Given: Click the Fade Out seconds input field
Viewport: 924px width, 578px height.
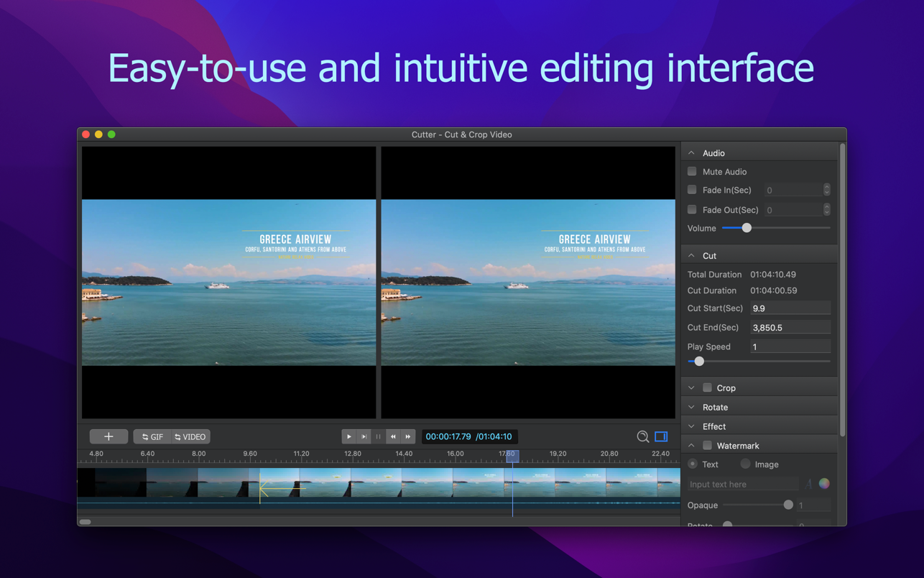Looking at the screenshot, I should point(793,210).
